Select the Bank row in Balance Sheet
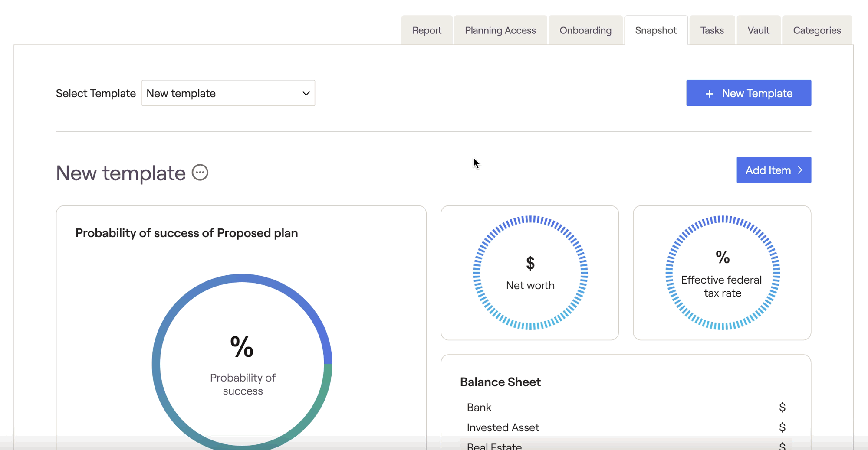Image resolution: width=868 pixels, height=450 pixels. [626, 408]
